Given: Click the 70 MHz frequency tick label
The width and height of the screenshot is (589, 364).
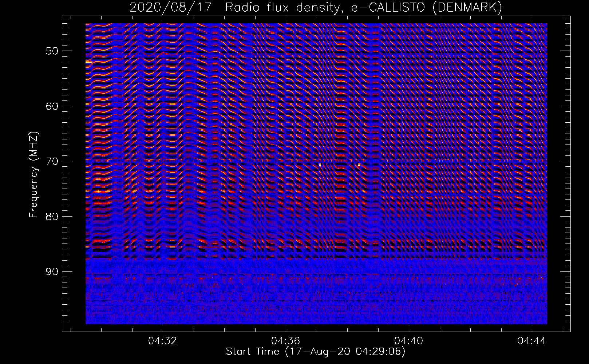Looking at the screenshot, I should [x=52, y=161].
